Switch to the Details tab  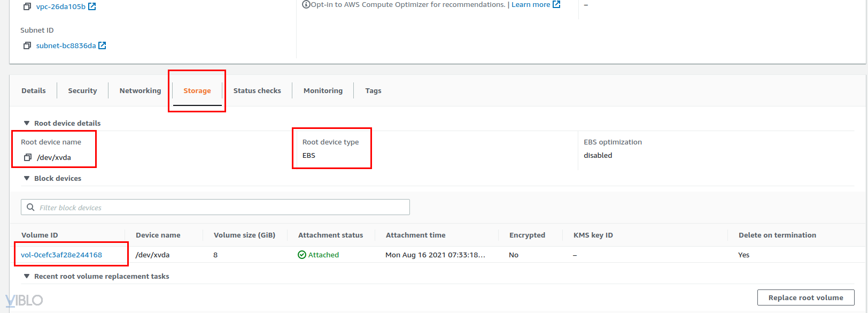(34, 91)
